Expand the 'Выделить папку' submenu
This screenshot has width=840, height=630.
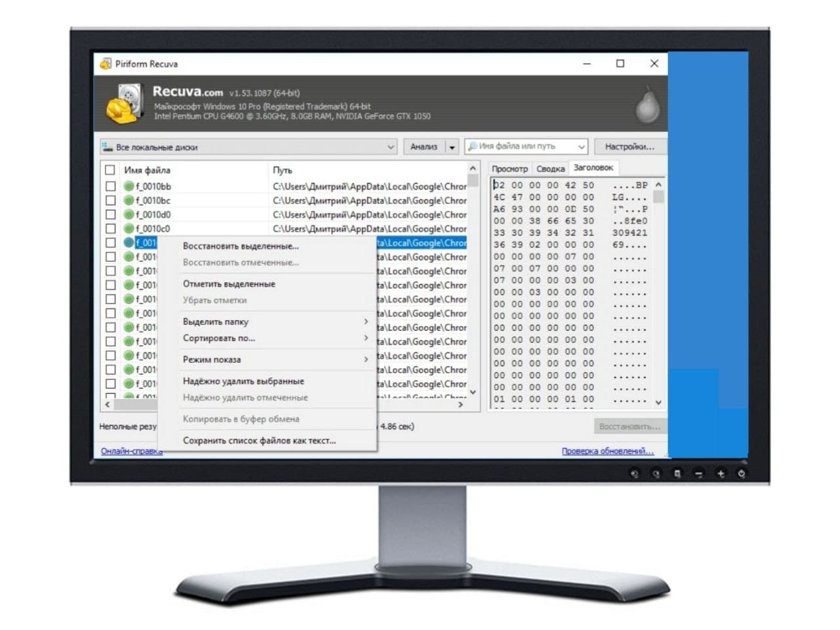point(366,322)
